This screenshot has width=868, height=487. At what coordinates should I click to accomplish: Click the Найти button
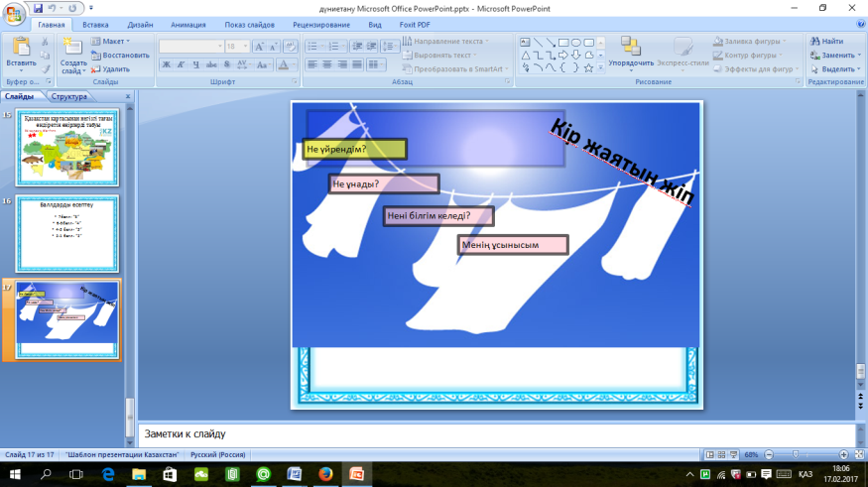tap(827, 41)
